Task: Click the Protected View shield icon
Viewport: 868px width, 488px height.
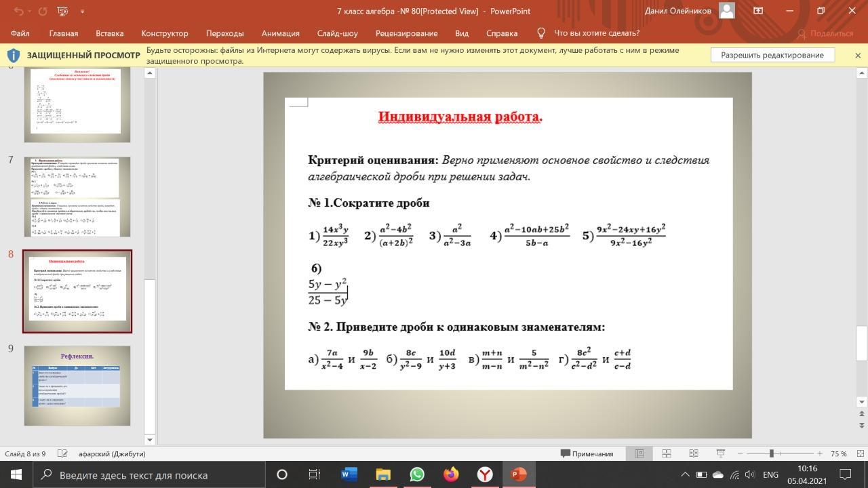Action: (x=13, y=56)
